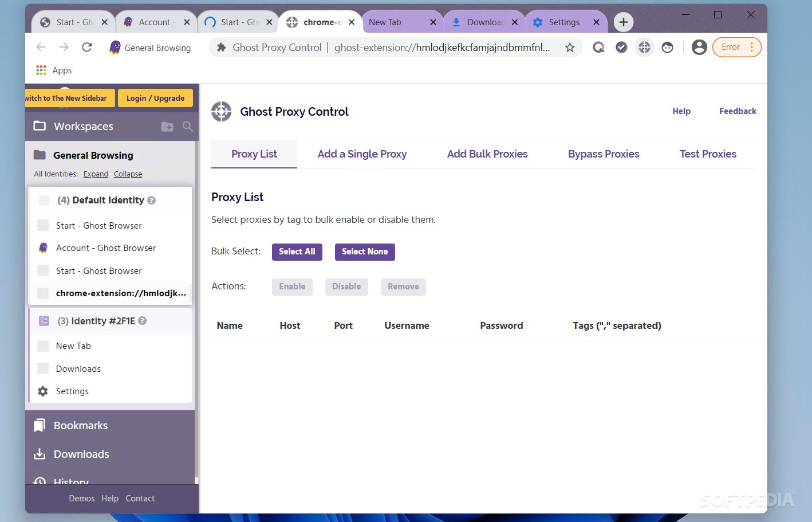Expand all identities
The height and width of the screenshot is (522, 812).
[96, 174]
